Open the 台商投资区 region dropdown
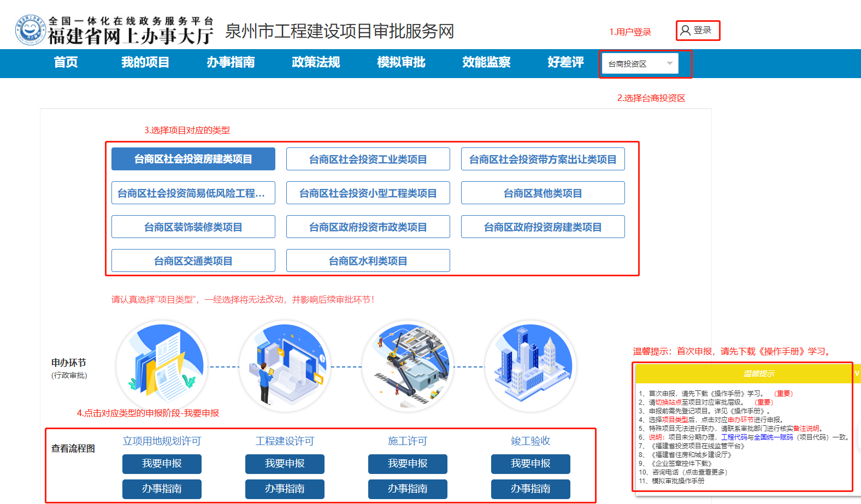861x504 pixels. coord(640,64)
